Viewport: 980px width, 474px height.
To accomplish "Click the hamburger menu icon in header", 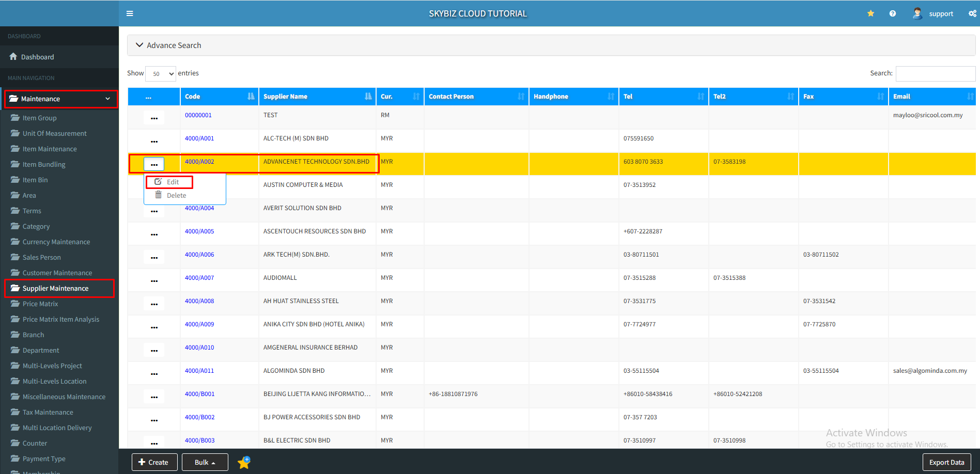I will [x=130, y=13].
